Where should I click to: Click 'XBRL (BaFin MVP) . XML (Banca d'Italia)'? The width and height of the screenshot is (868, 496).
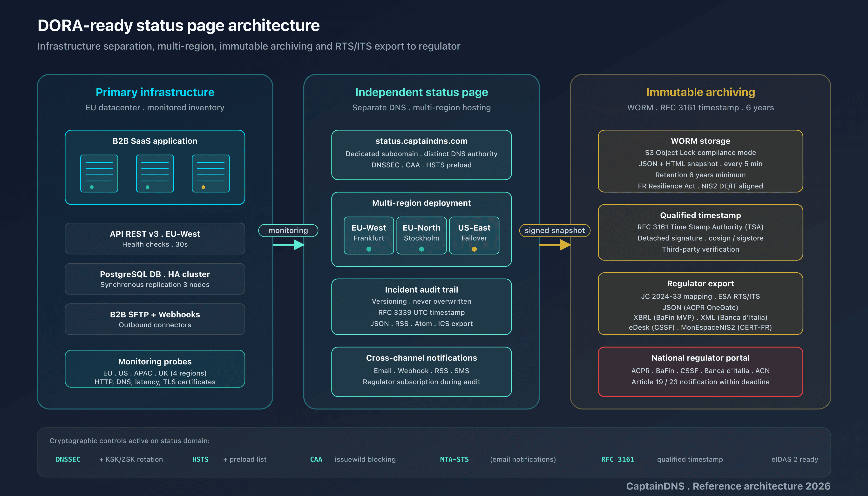[x=700, y=317]
